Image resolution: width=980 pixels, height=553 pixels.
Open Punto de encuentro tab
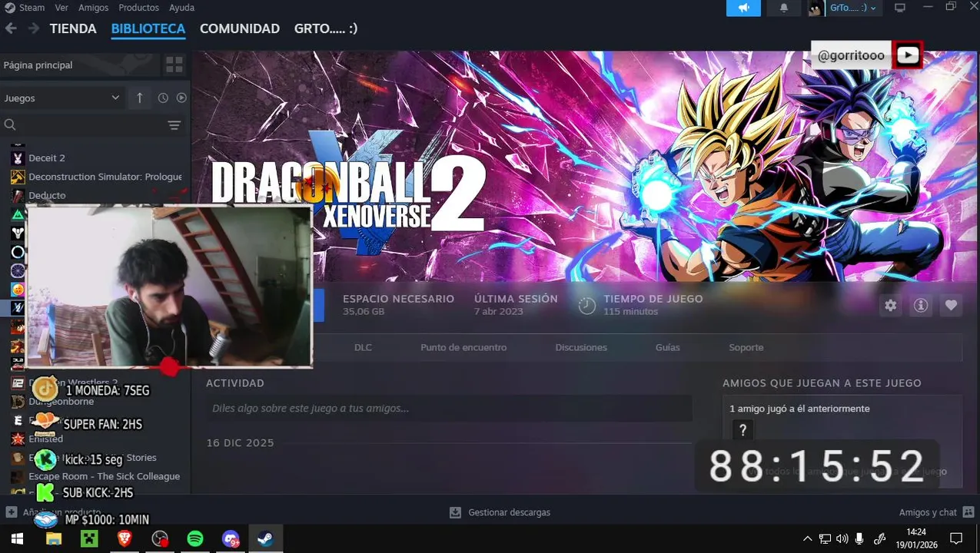[463, 347]
